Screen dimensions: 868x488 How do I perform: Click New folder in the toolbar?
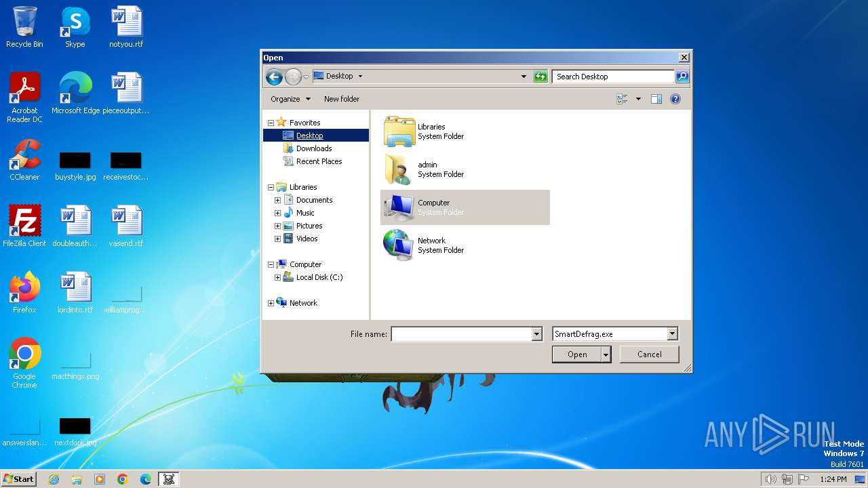click(x=342, y=99)
